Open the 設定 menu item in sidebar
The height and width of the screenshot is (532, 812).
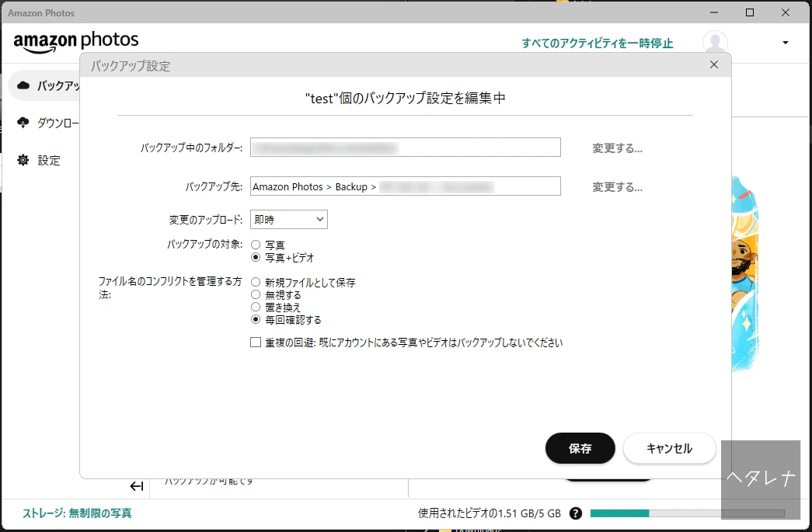point(49,161)
